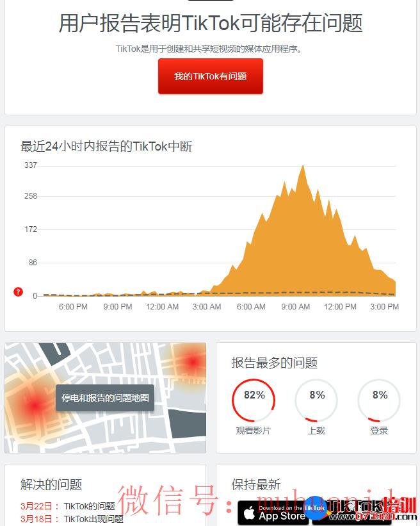Click the red question mark help icon
Image resolution: width=420 pixels, height=526 pixels.
pyautogui.click(x=18, y=292)
